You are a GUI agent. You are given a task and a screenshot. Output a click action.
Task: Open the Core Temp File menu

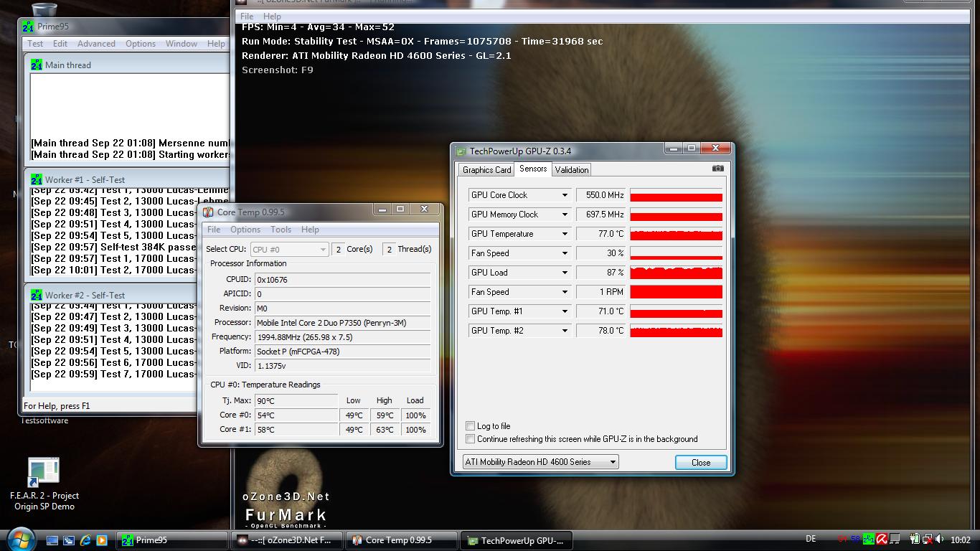(214, 230)
